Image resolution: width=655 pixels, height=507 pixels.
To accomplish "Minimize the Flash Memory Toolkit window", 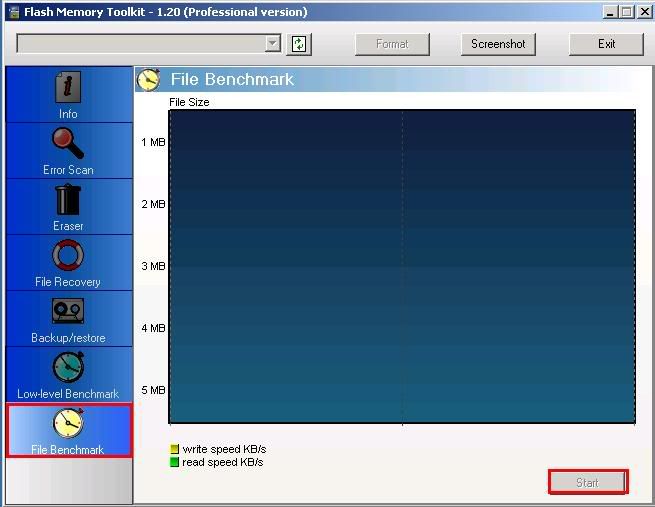I will pos(610,12).
